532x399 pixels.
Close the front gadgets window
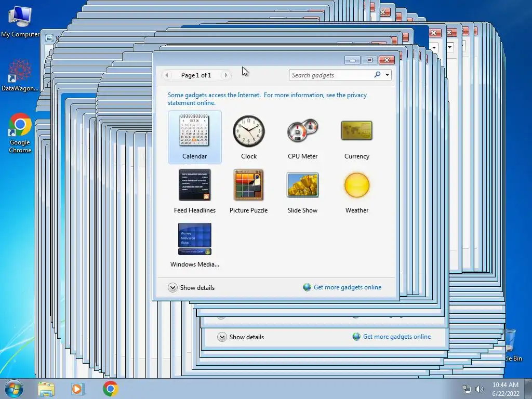[x=387, y=60]
